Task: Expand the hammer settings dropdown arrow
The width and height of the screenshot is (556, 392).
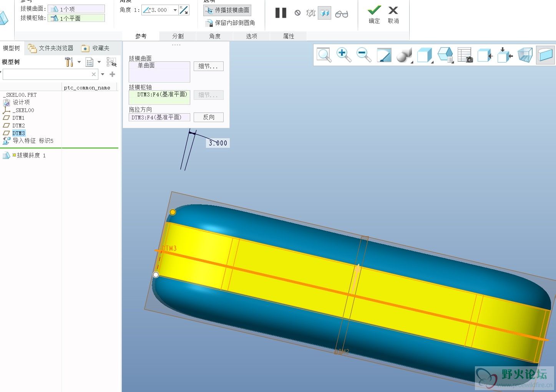Action: [79, 62]
